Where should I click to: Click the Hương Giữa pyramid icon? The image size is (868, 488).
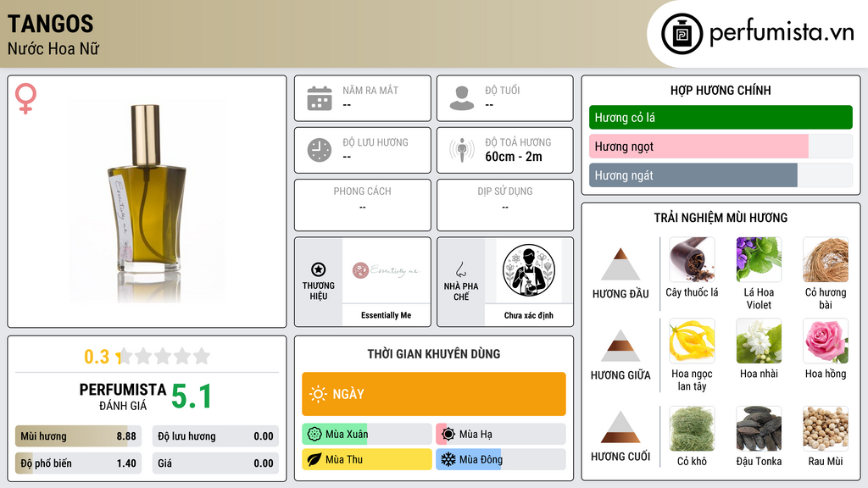620,346
